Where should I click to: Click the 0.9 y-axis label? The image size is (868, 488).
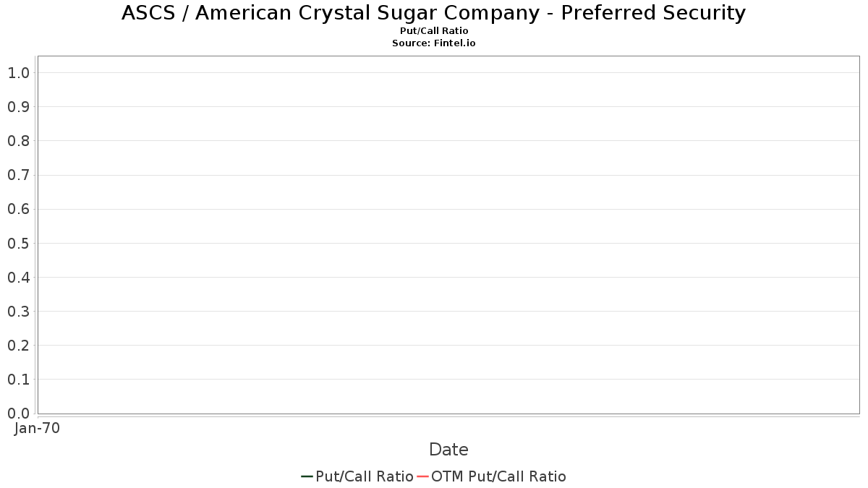(18, 107)
